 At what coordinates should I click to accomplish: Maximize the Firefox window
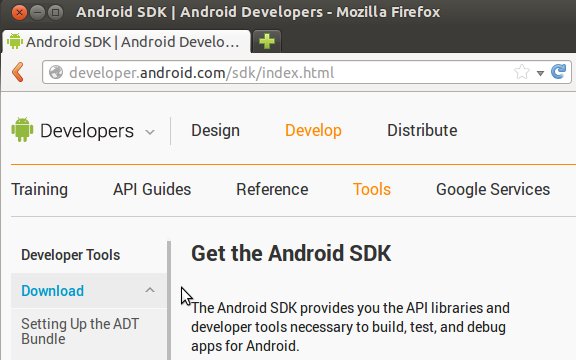(55, 12)
